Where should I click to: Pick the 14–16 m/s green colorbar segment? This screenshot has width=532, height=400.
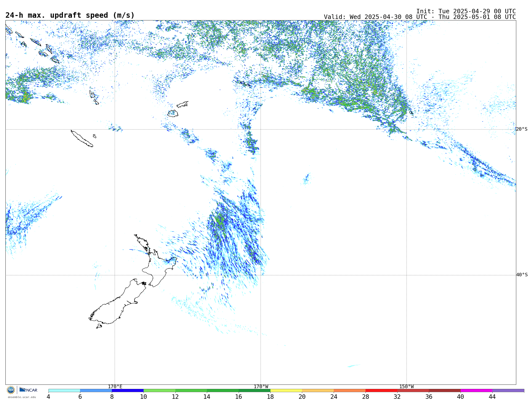tap(223, 391)
